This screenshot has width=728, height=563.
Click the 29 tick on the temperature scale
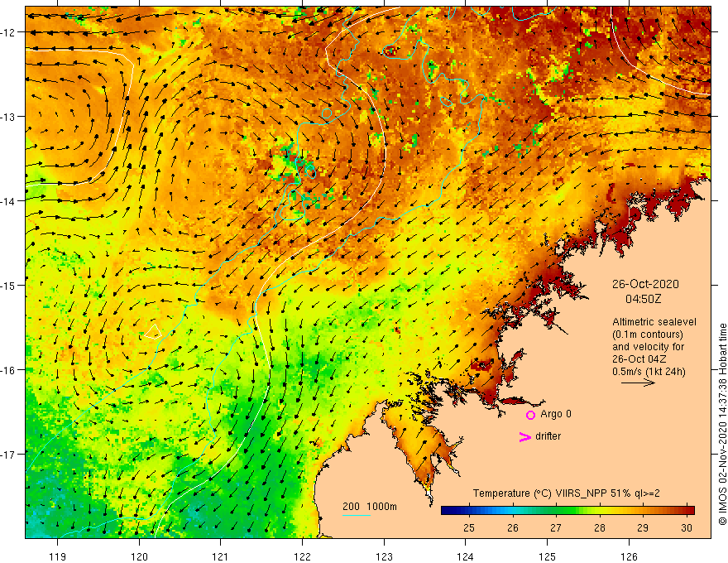point(643,527)
